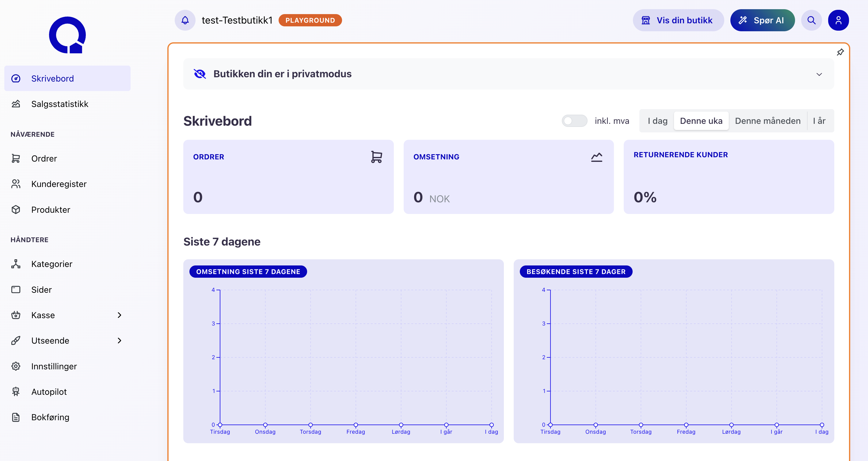Toggle the inkl. mva switch

click(x=574, y=121)
